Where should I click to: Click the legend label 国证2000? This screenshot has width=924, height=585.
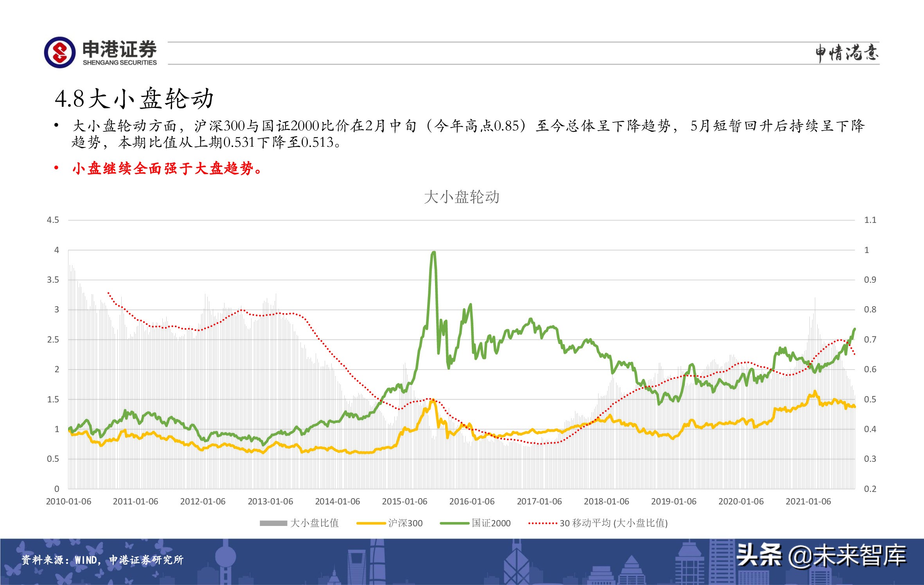491,523
